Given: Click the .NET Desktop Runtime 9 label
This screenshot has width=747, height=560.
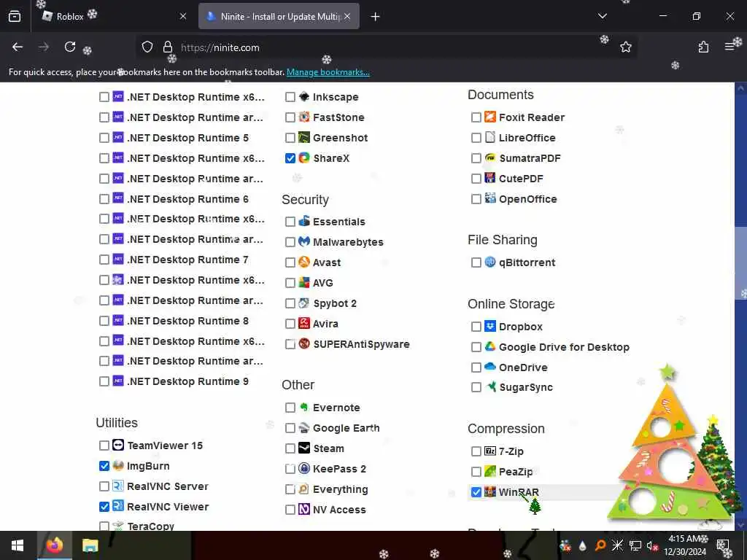Looking at the screenshot, I should tap(187, 381).
